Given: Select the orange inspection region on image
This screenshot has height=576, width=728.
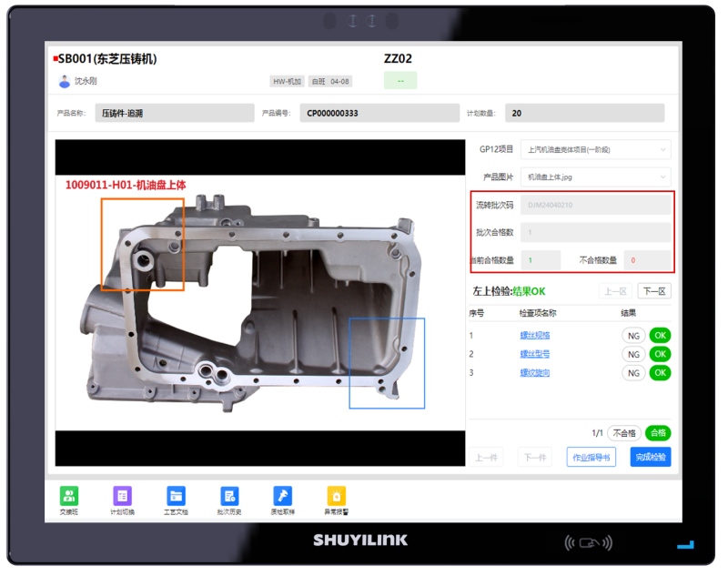Looking at the screenshot, I should pyautogui.click(x=142, y=244).
